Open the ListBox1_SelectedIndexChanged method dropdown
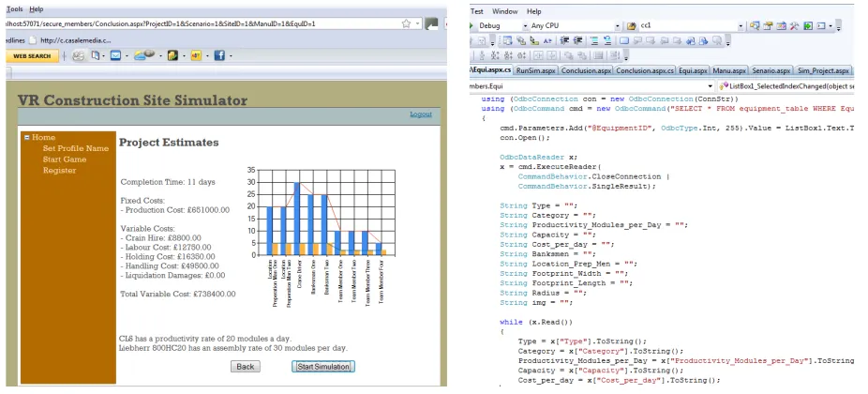This screenshot has width=868, height=394. (786, 86)
